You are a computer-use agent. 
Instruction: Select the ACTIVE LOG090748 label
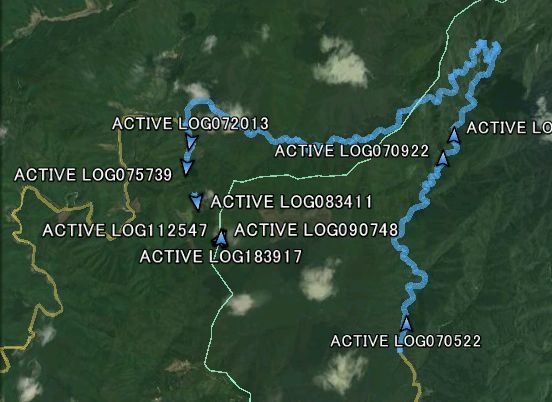click(316, 230)
